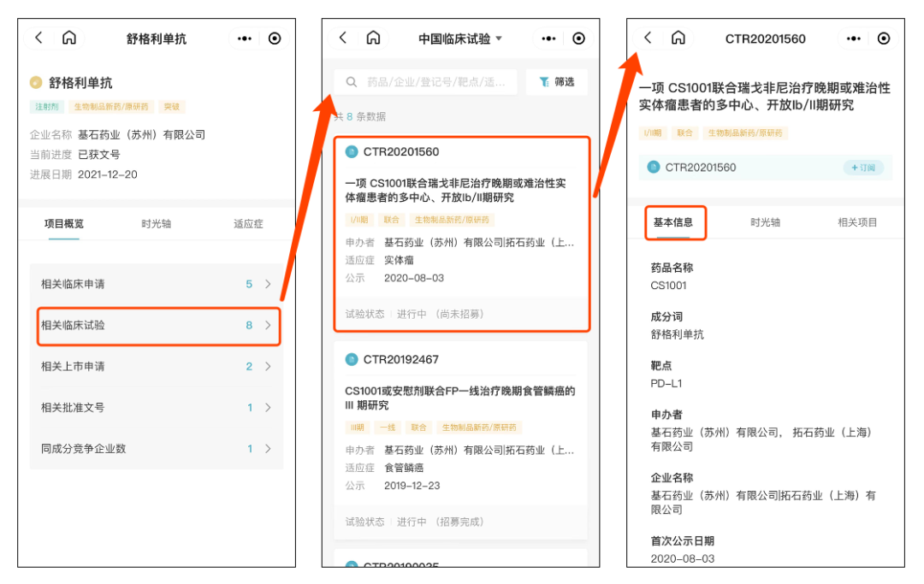
Task: Close mini program in 舒格利单抗 screen
Action: coord(275,38)
